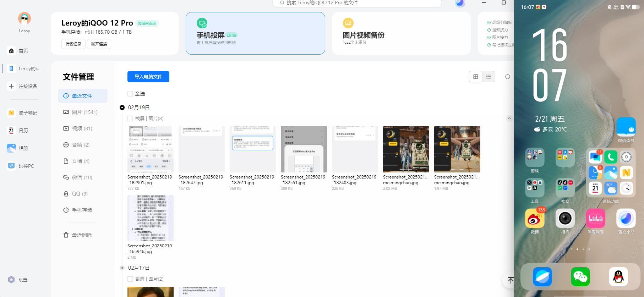Screen dimensions: 644x297
Task: Open 视频 (81) category
Action: click(83, 128)
